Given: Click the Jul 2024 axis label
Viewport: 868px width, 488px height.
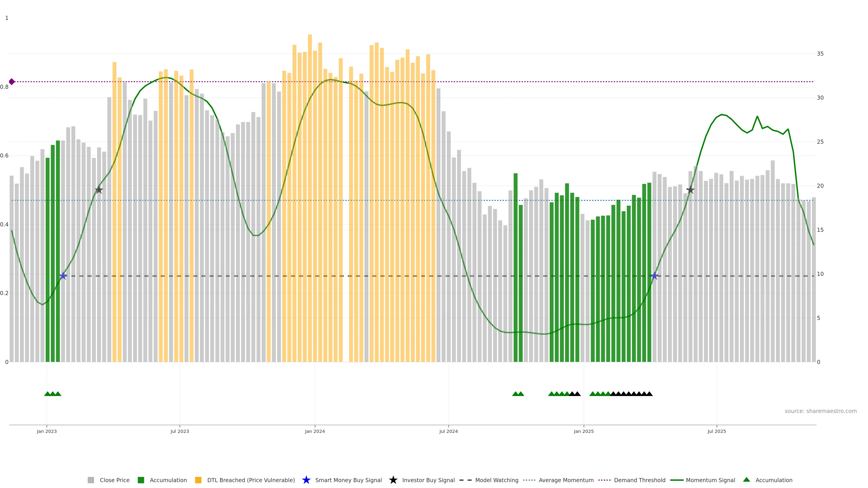Looking at the screenshot, I should [x=448, y=431].
